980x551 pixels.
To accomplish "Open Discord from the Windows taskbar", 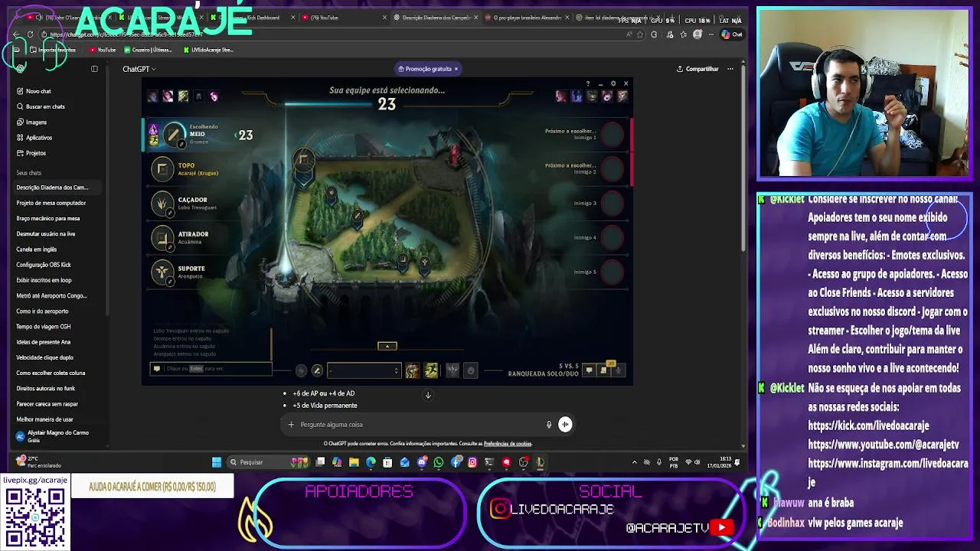I will coord(422,462).
